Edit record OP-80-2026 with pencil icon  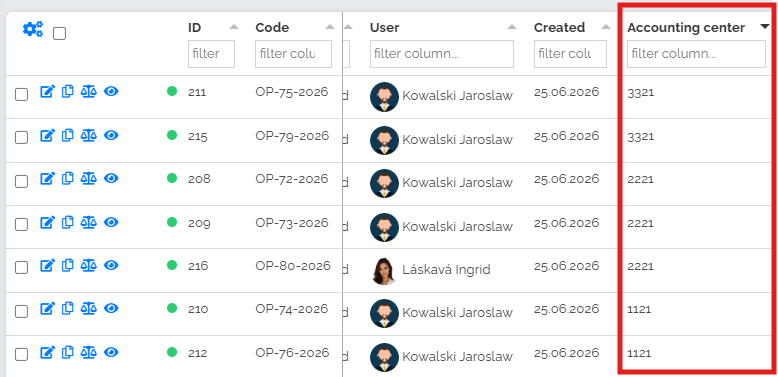pyautogui.click(x=47, y=266)
